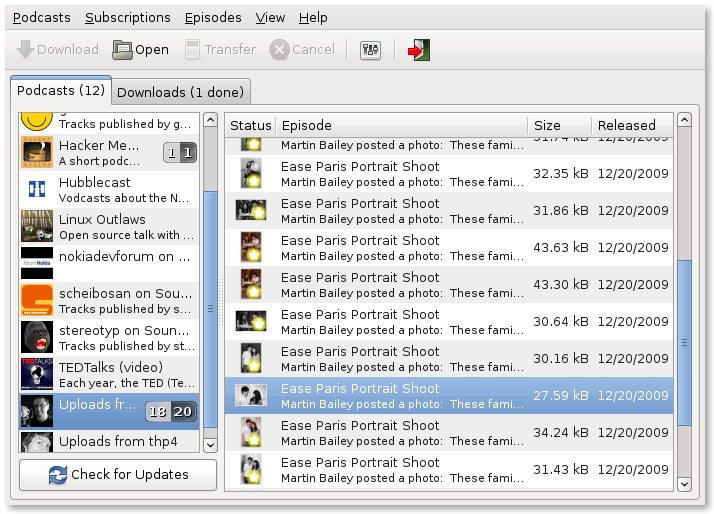
Task: Sort episodes by the Released column header
Action: pyautogui.click(x=627, y=125)
